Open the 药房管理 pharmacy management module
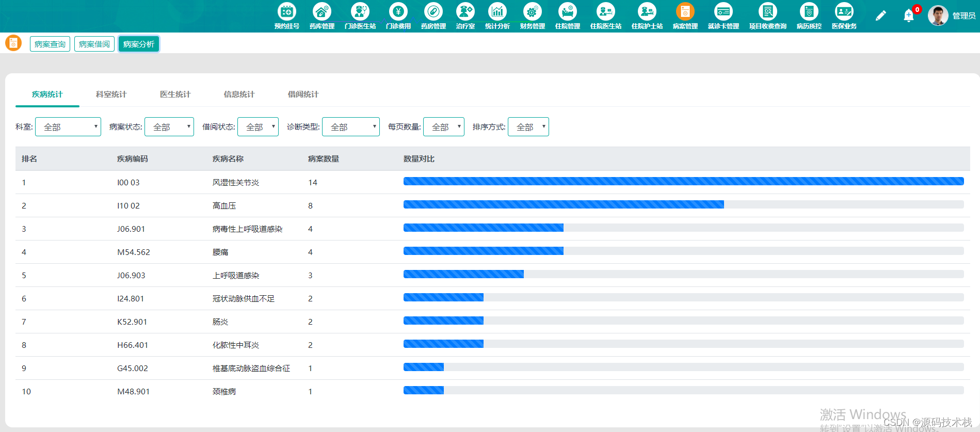 click(x=433, y=16)
